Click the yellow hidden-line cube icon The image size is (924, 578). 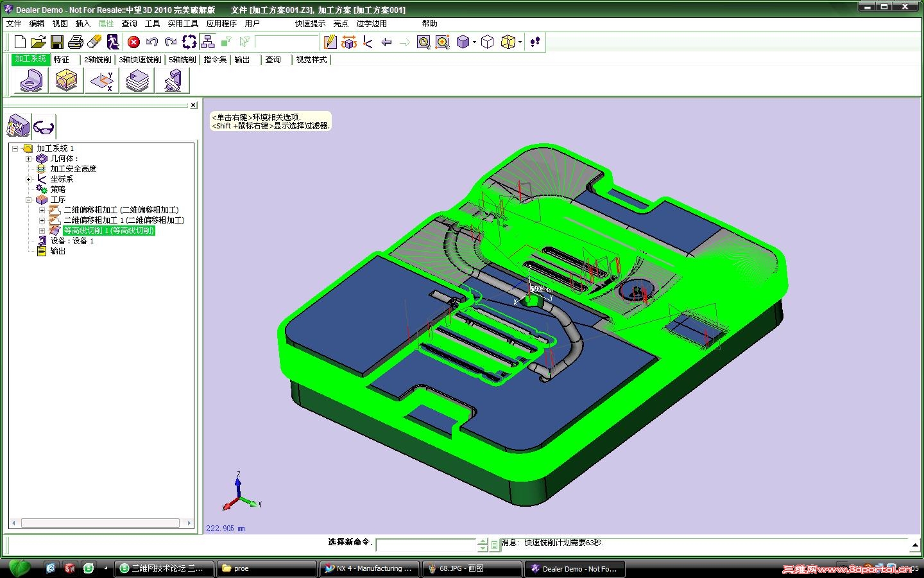coord(508,42)
